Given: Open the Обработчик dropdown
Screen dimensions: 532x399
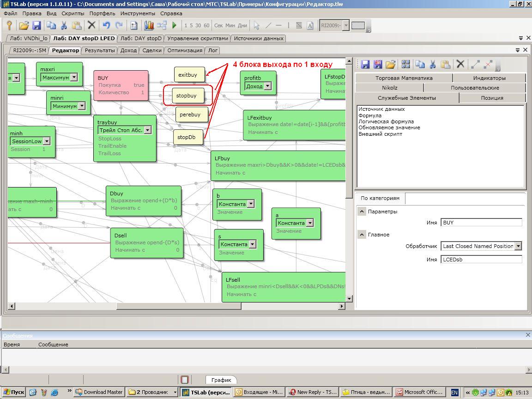Looking at the screenshot, I should 518,246.
